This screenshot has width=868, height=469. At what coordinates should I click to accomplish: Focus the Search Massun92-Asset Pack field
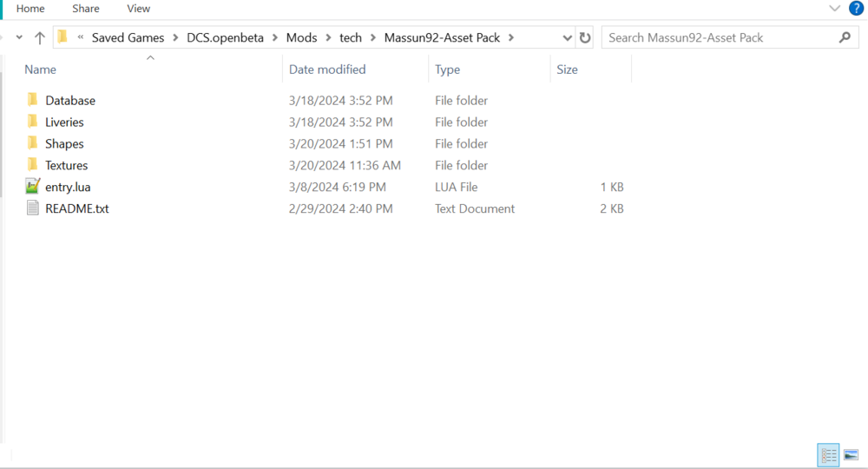tap(720, 38)
